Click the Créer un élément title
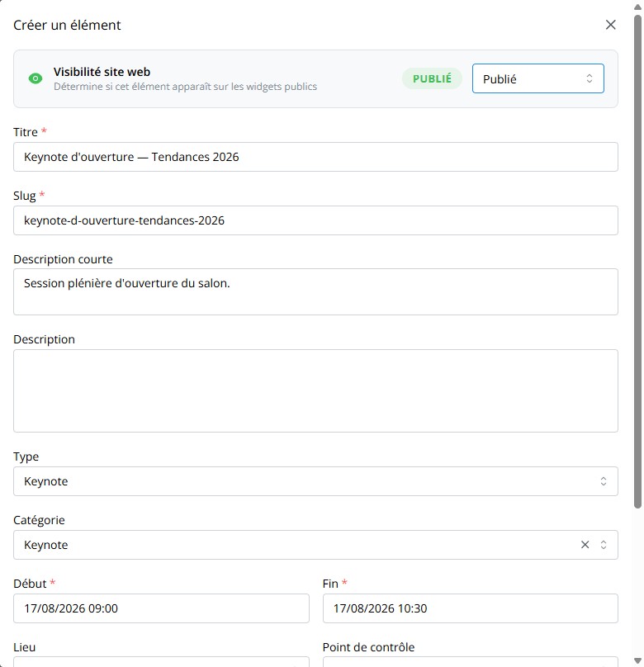 coord(67,25)
